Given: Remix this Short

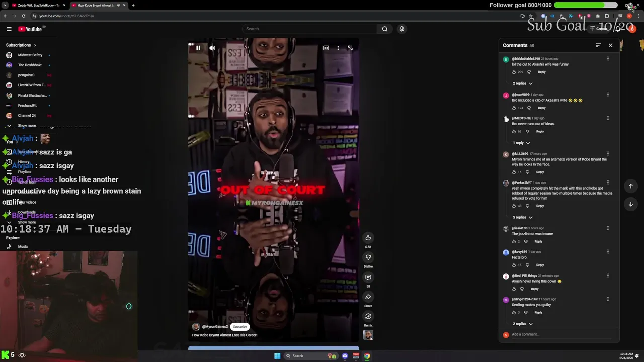Looking at the screenshot, I should 368,316.
